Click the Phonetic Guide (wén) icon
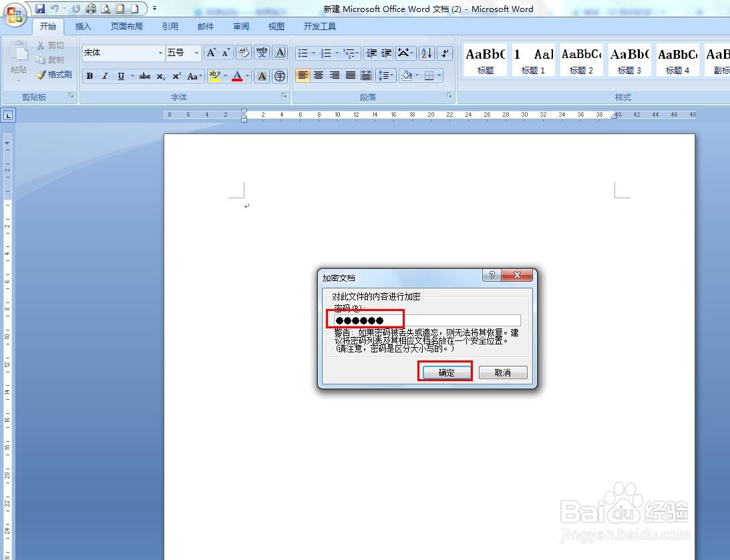The image size is (730, 560). 262,53
